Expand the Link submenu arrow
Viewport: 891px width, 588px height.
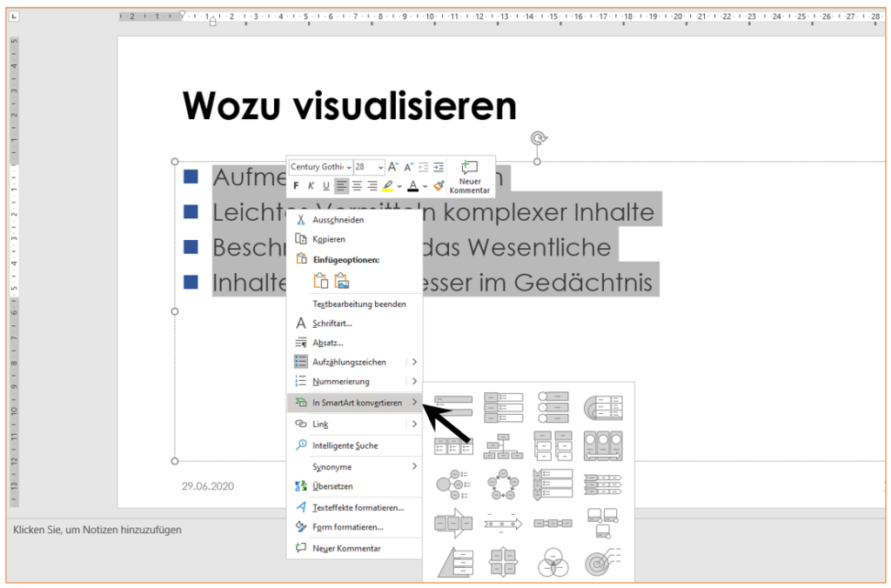point(414,424)
